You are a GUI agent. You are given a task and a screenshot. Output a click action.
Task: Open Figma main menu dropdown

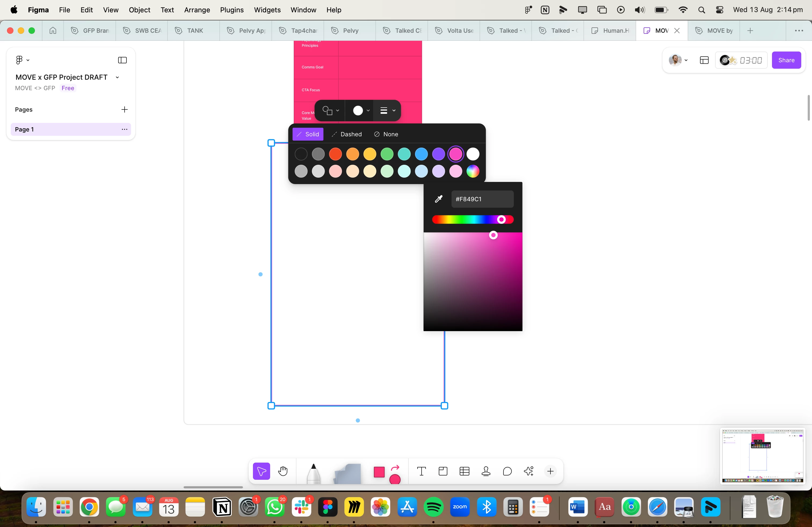coord(23,60)
